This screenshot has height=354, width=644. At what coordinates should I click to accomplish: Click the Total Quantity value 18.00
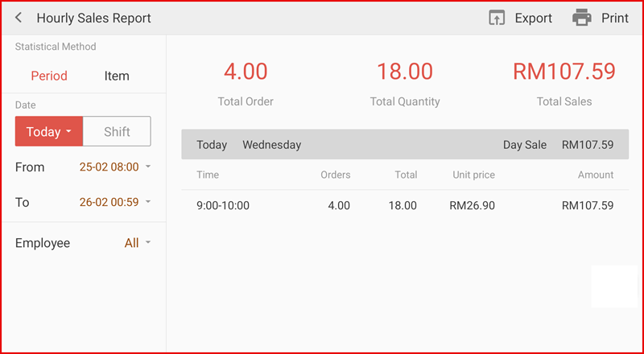coord(404,72)
